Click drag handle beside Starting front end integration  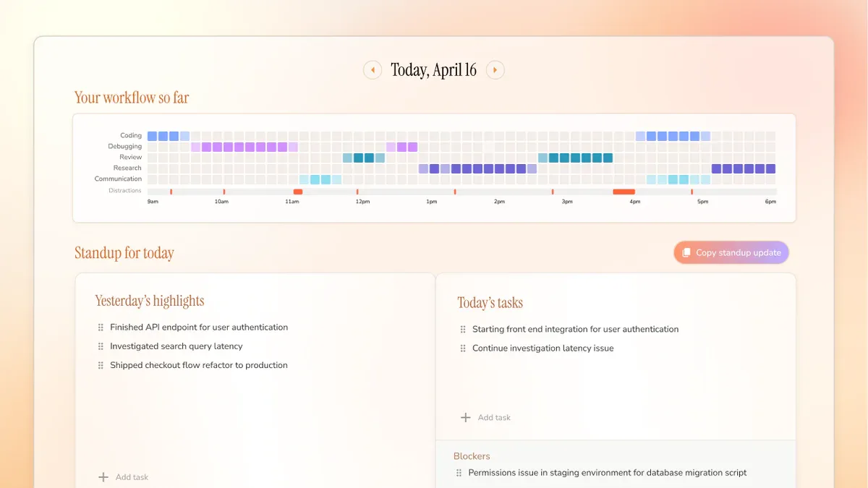[463, 329]
